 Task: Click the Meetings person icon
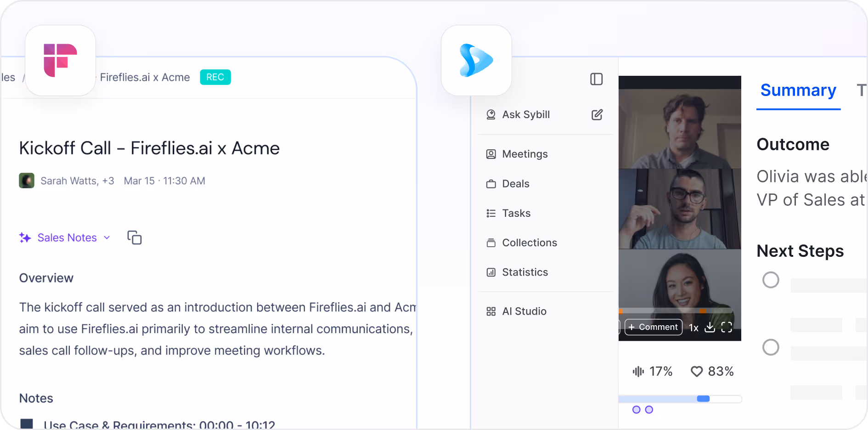491,154
